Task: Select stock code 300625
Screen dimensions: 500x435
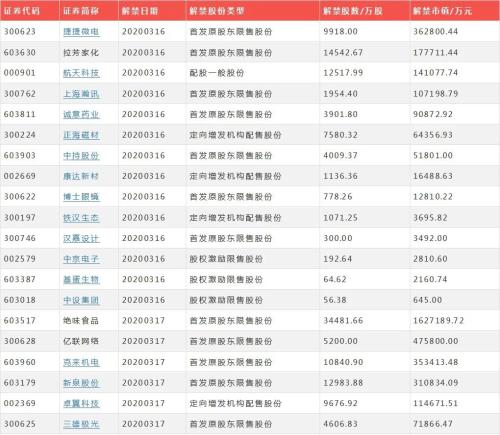Action: (x=20, y=424)
